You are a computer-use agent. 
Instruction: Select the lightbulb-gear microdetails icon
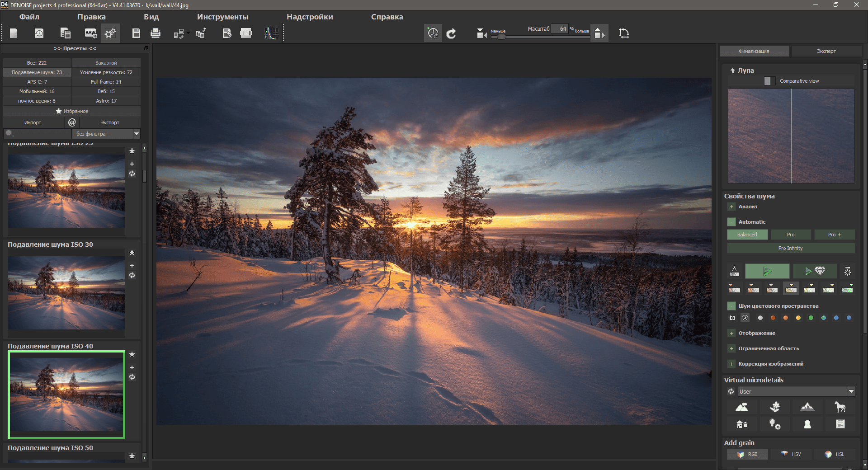click(775, 424)
